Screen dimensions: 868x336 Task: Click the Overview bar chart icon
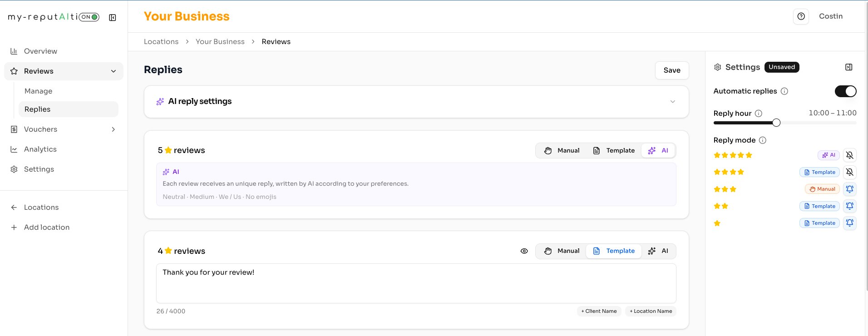click(x=14, y=51)
